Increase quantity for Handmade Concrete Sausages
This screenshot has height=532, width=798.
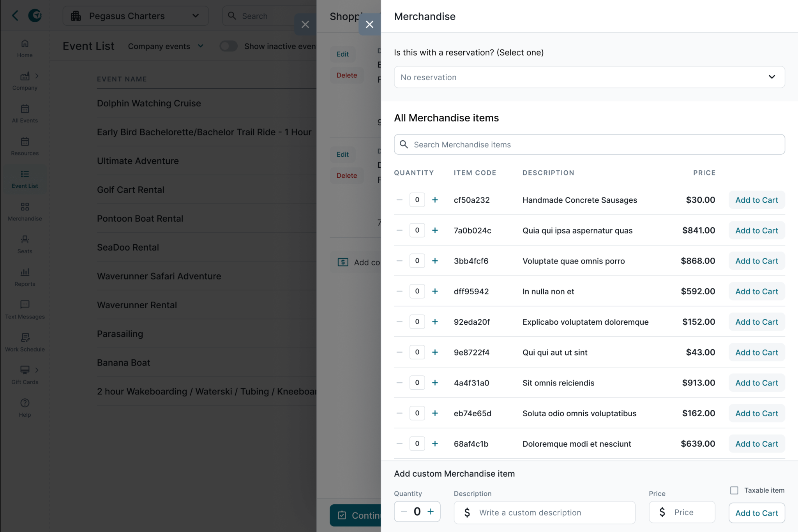pyautogui.click(x=435, y=200)
